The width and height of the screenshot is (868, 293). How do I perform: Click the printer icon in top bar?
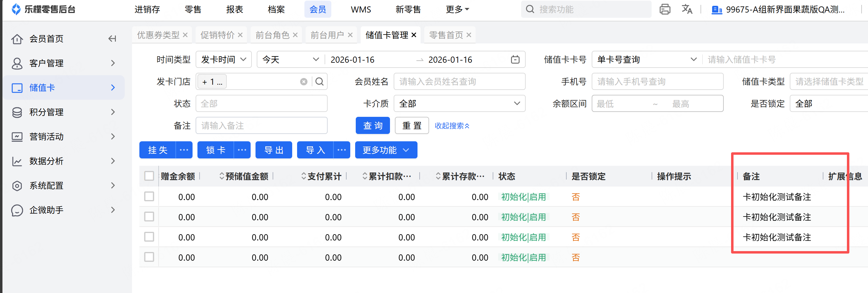point(664,9)
